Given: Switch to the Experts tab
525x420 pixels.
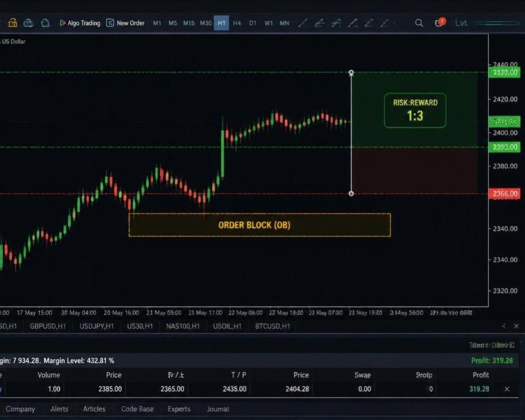Looking at the screenshot, I should [179, 409].
